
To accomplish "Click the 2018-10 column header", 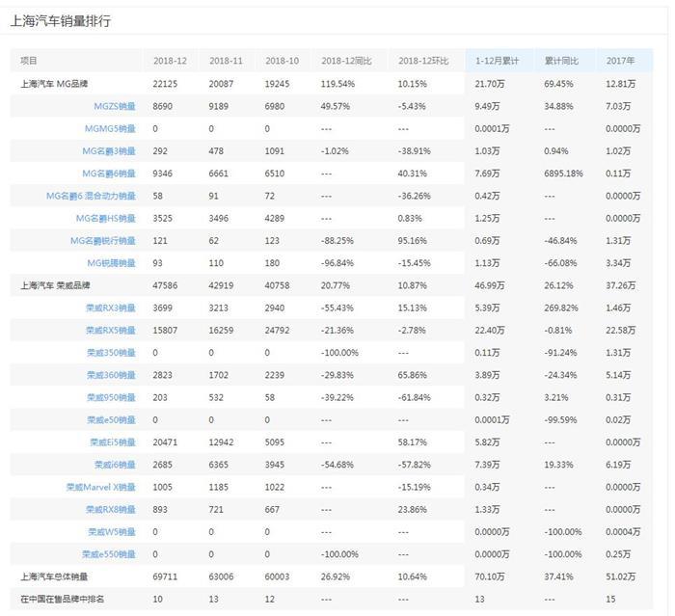I will tap(282, 61).
